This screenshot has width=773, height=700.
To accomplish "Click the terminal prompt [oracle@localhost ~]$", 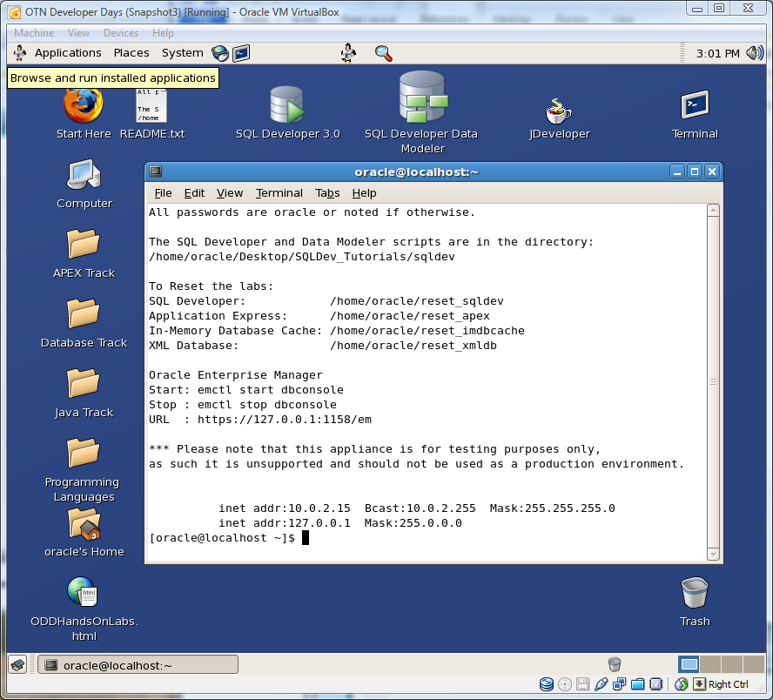I will coord(222,538).
